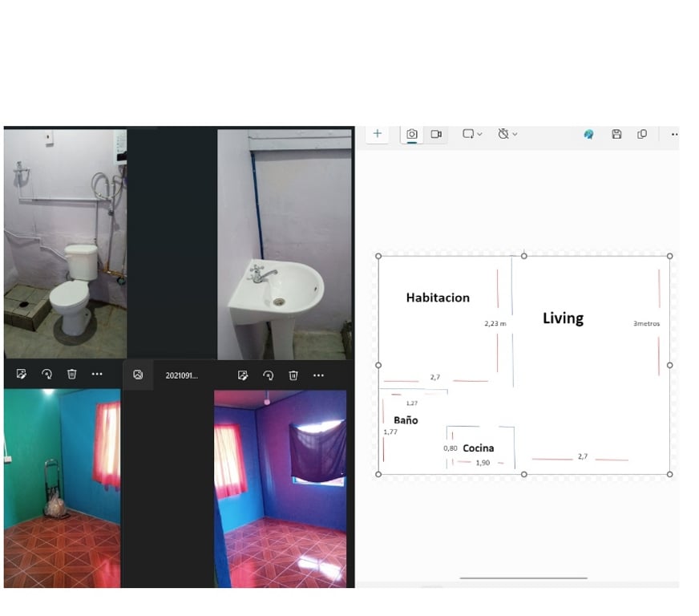Image resolution: width=699 pixels, height=616 pixels.
Task: Switch to camera Snip mode
Action: (x=411, y=134)
